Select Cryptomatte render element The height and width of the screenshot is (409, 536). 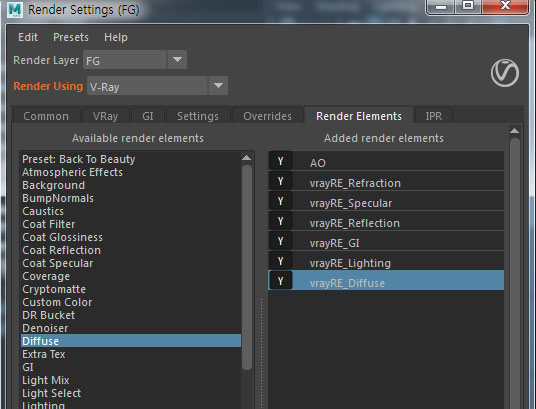pos(131,289)
